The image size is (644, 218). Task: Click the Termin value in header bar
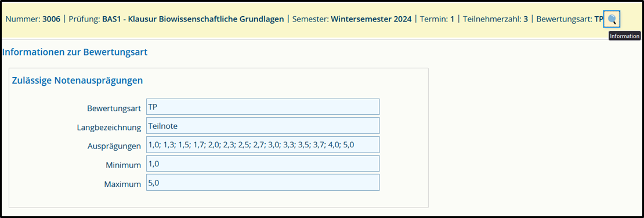[452, 19]
